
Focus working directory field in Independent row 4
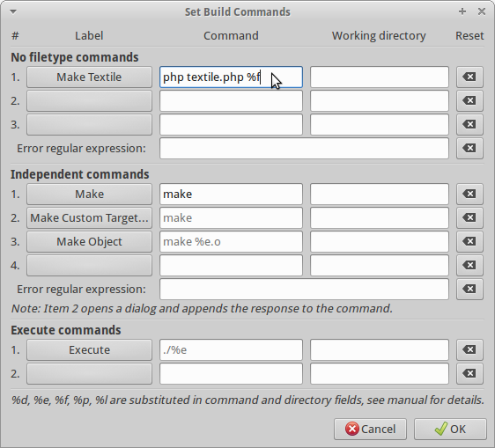[380, 265]
